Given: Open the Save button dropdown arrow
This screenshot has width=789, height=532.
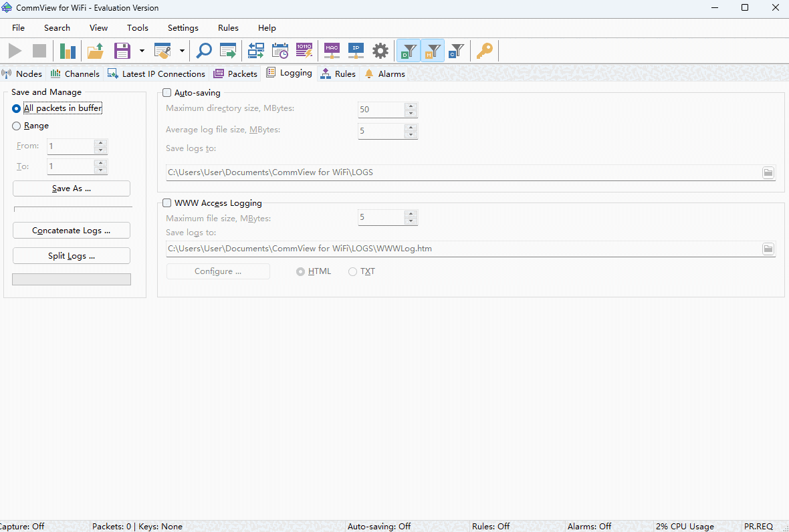Looking at the screenshot, I should [x=141, y=50].
